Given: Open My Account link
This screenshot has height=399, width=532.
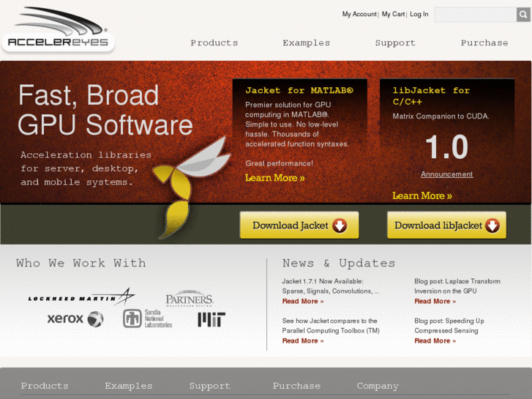Looking at the screenshot, I should [x=359, y=14].
